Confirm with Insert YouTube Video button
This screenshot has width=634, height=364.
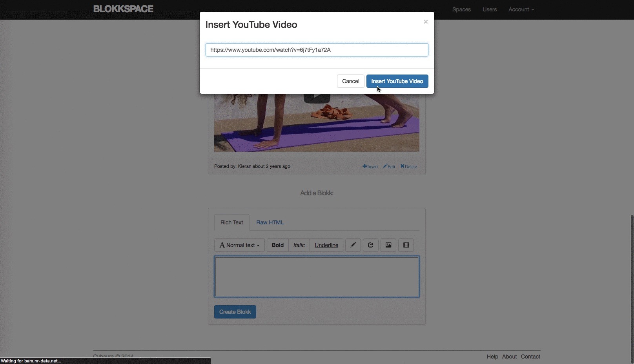397,81
